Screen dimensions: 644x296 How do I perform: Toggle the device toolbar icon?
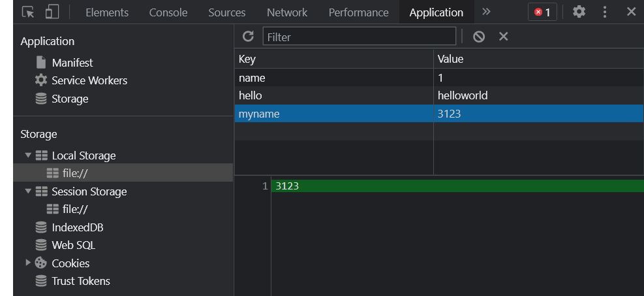(52, 12)
